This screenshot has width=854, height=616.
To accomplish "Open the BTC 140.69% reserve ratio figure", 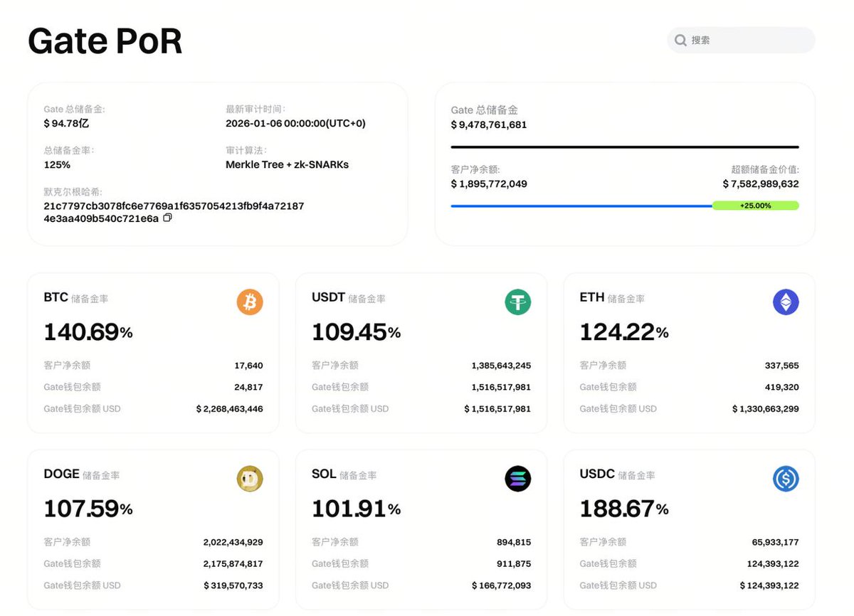I will [88, 332].
